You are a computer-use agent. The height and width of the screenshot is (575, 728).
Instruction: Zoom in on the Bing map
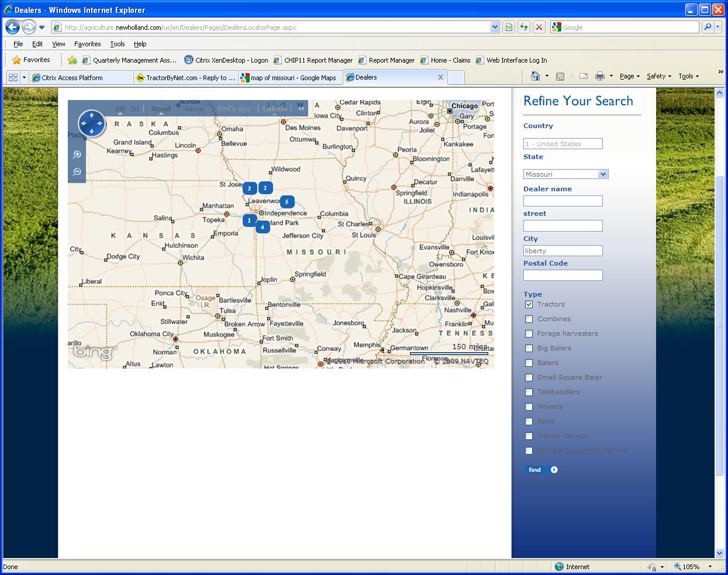tap(77, 154)
